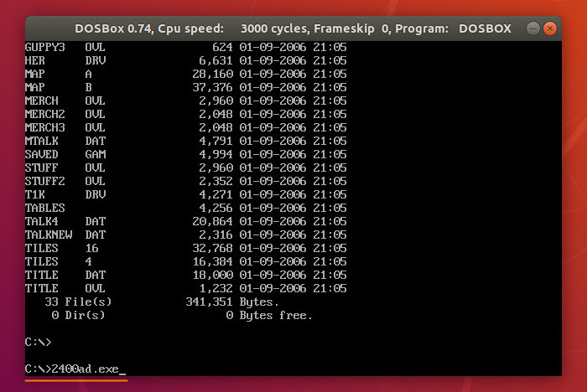Click the 6,631 size of HER

pos(216,60)
